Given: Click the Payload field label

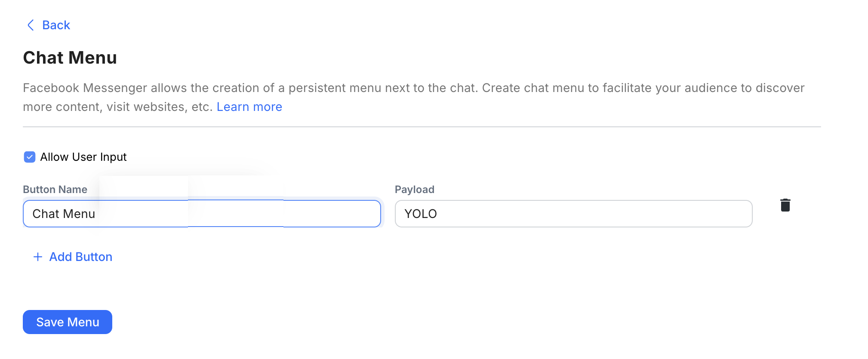Looking at the screenshot, I should click(x=415, y=190).
